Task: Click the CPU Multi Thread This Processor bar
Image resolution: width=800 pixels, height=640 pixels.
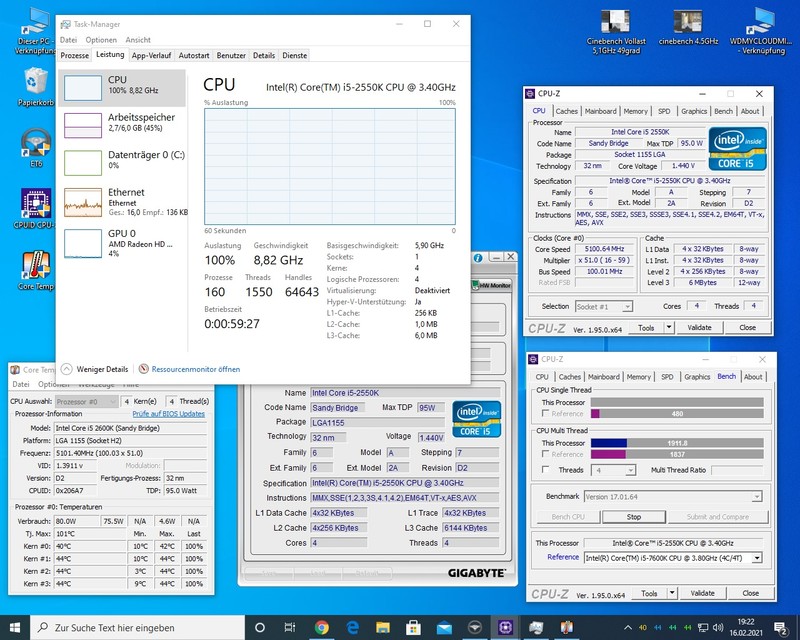Action: coord(677,443)
